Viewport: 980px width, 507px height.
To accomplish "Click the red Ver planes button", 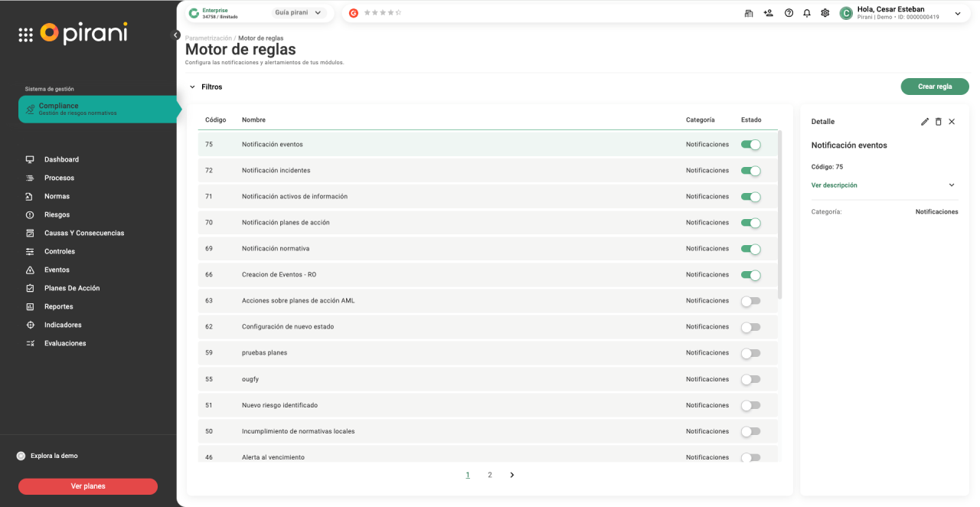I will click(88, 486).
